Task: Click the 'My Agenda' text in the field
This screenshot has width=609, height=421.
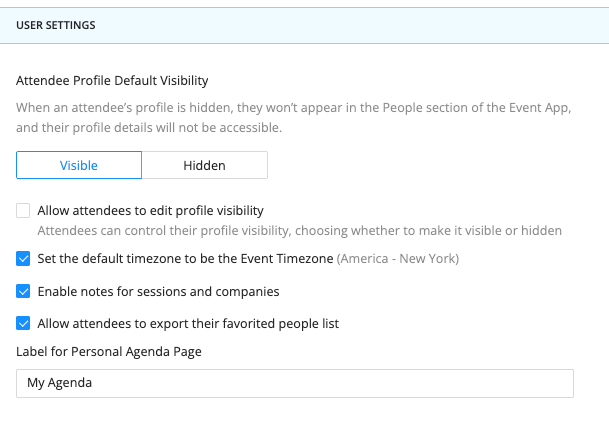Action: pyautogui.click(x=59, y=383)
